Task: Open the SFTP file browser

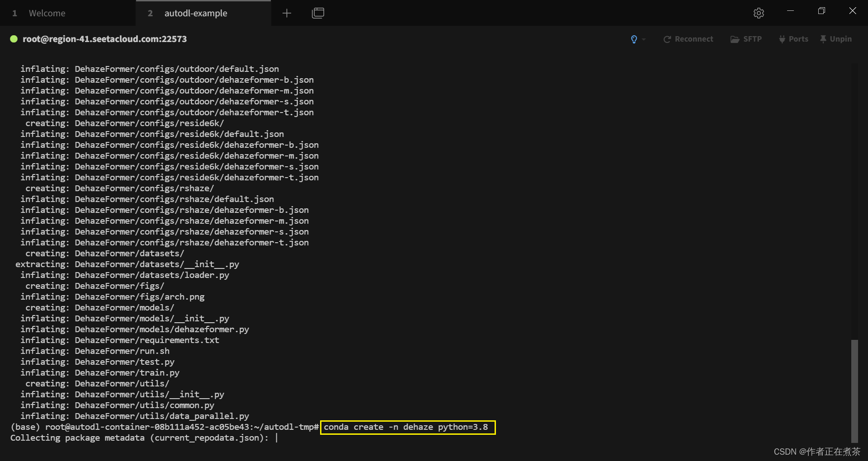Action: point(746,39)
